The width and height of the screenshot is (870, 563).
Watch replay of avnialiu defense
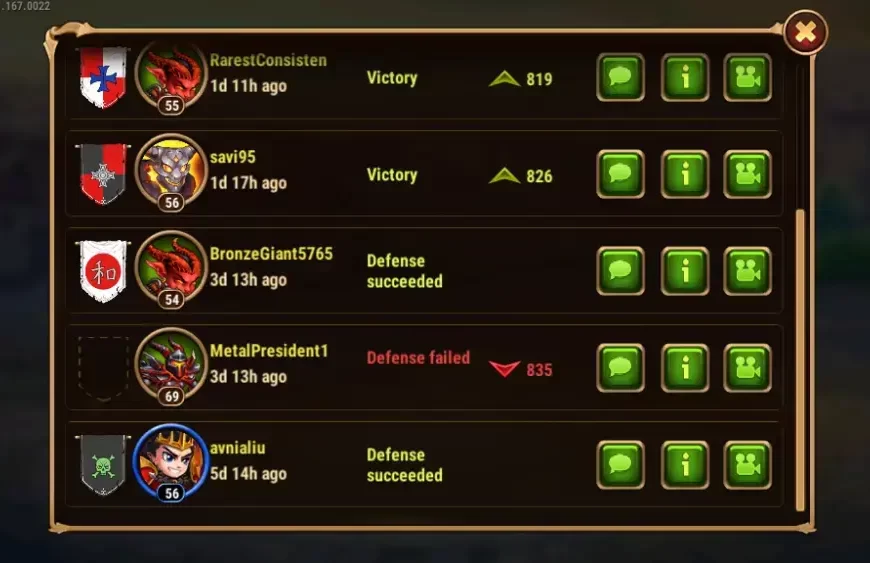[x=747, y=465]
